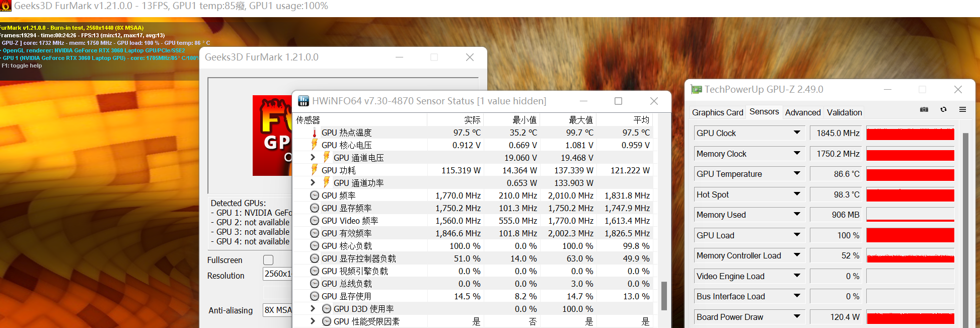The width and height of the screenshot is (980, 328).
Task: Click the HWiNFO sensor list scrollbar thumb
Action: pyautogui.click(x=664, y=296)
